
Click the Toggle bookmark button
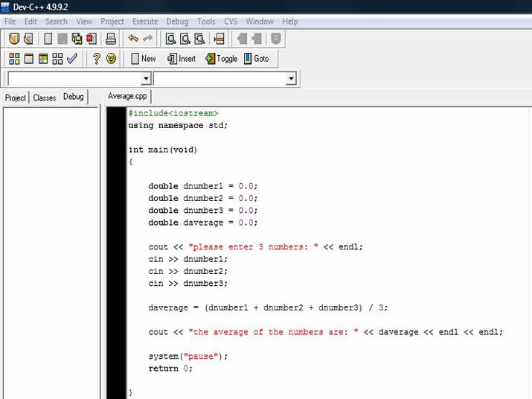coord(221,59)
